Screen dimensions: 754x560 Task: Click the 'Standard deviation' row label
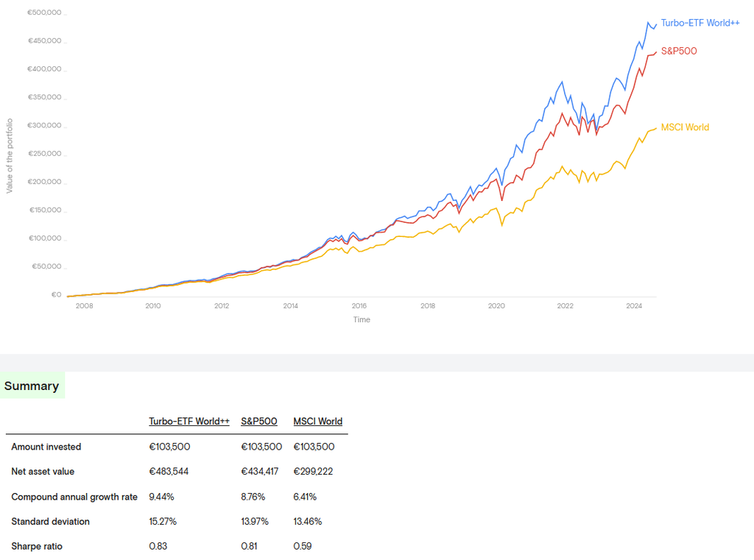point(50,522)
